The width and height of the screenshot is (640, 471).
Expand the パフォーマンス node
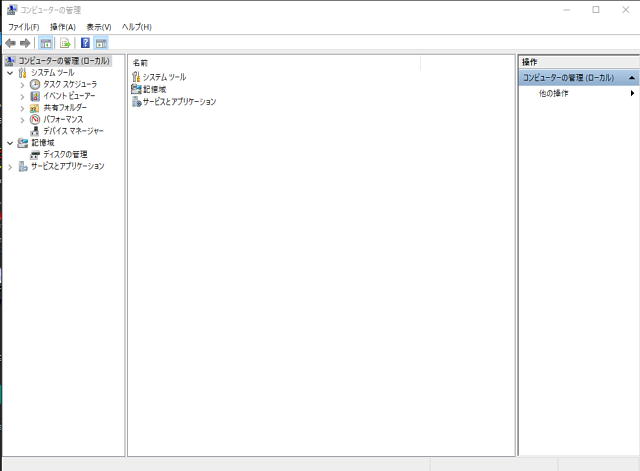coord(22,120)
